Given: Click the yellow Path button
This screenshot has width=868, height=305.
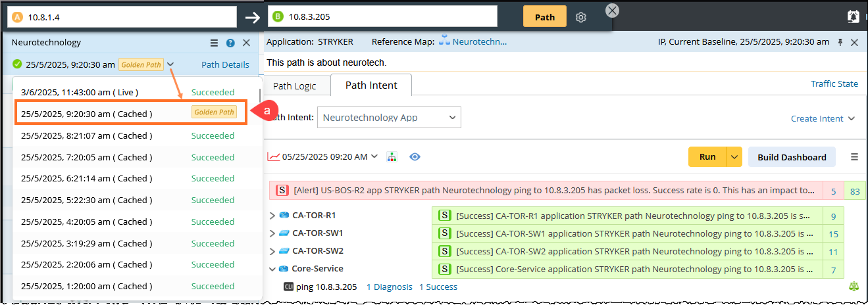Looking at the screenshot, I should [x=544, y=17].
